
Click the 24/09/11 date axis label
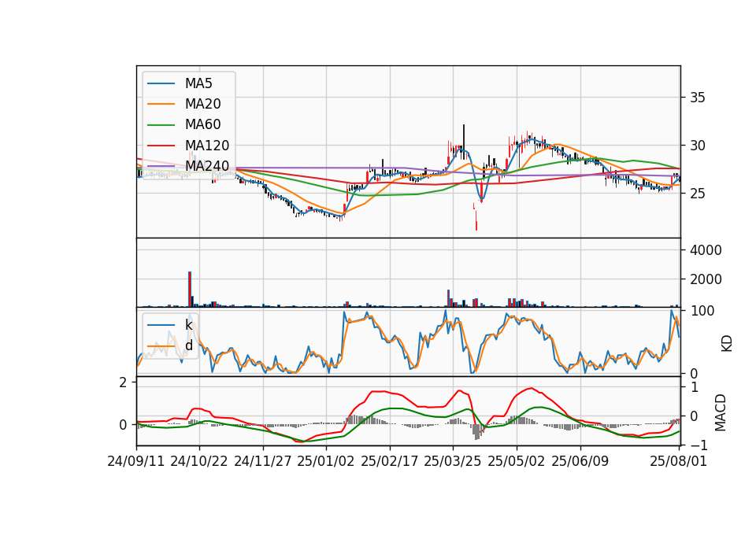point(136,462)
